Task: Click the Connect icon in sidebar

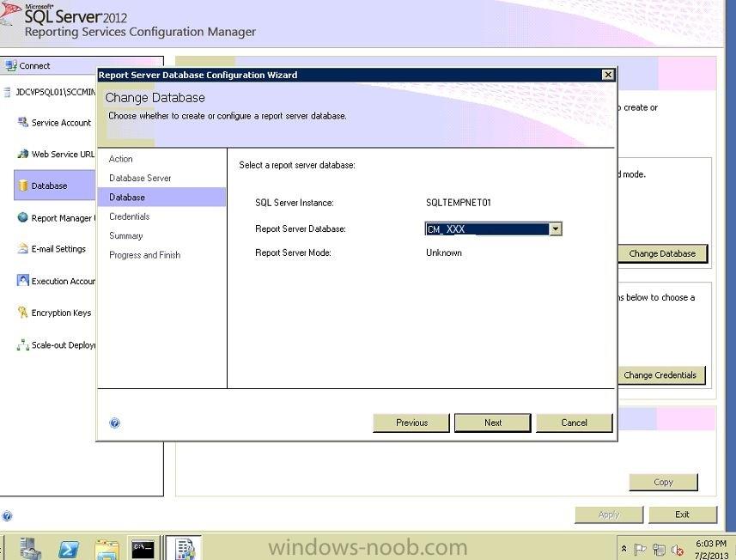Action: tap(11, 66)
